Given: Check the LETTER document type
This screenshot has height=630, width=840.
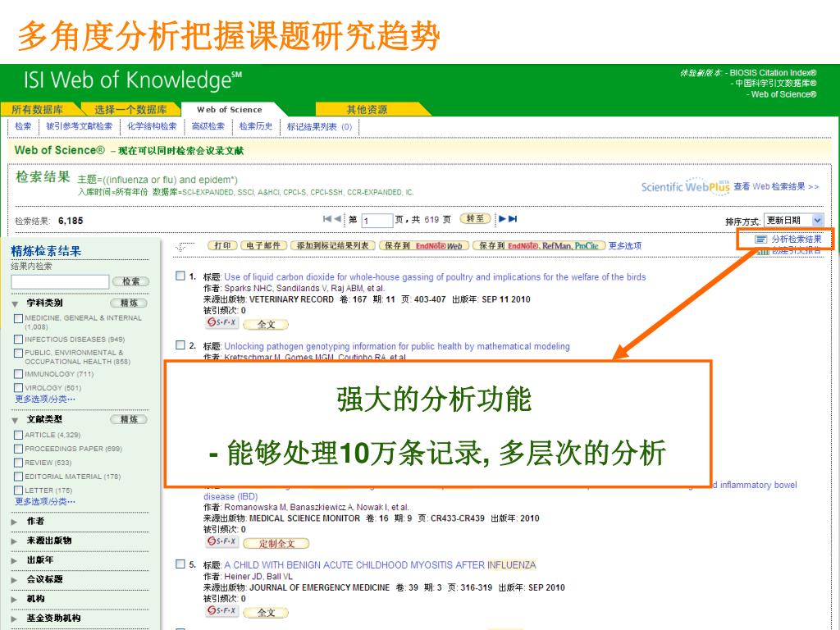Looking at the screenshot, I should point(18,491).
